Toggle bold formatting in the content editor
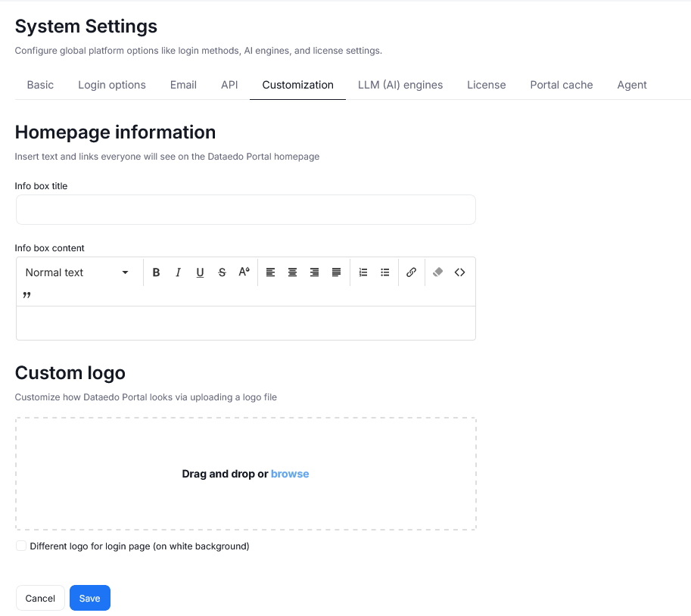Image resolution: width=691 pixels, height=616 pixels. (156, 272)
